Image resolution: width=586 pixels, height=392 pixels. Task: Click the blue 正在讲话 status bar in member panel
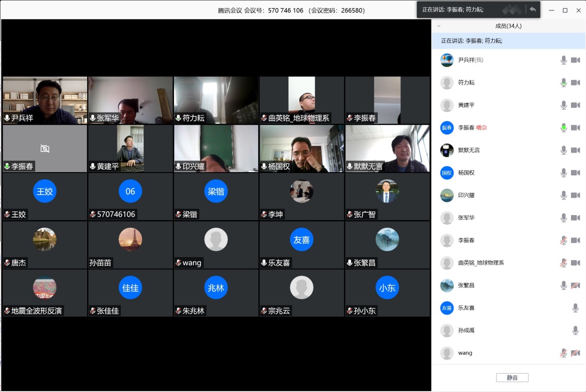click(x=508, y=41)
